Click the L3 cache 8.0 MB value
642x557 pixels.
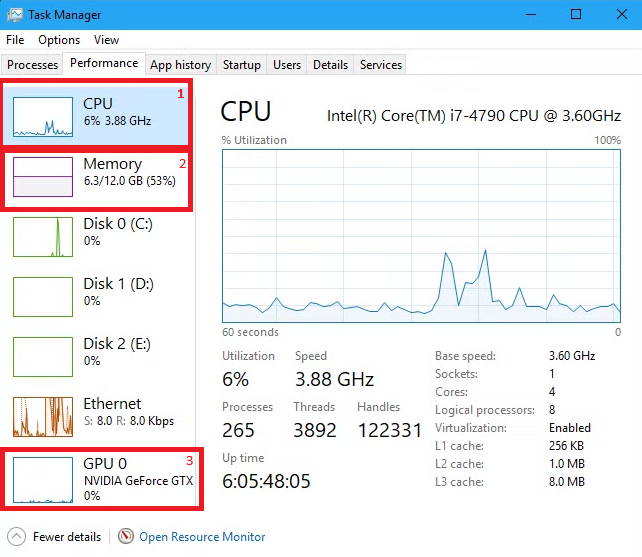pyautogui.click(x=567, y=482)
